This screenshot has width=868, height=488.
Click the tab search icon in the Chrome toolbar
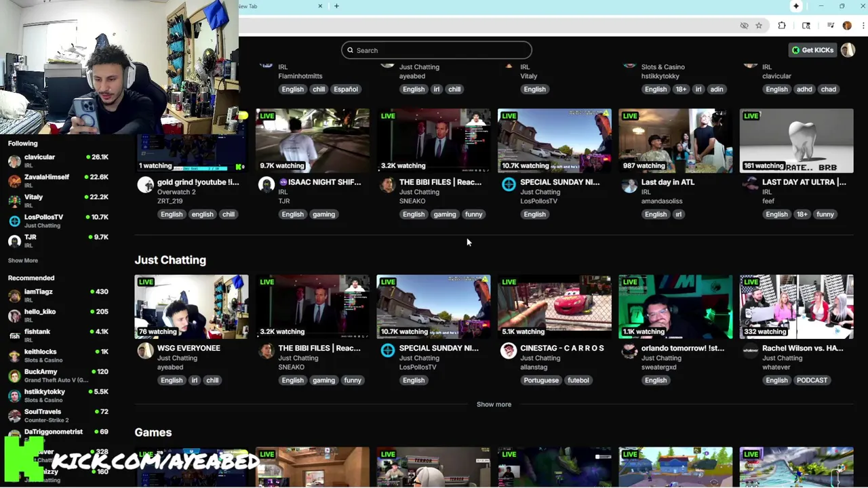806,26
